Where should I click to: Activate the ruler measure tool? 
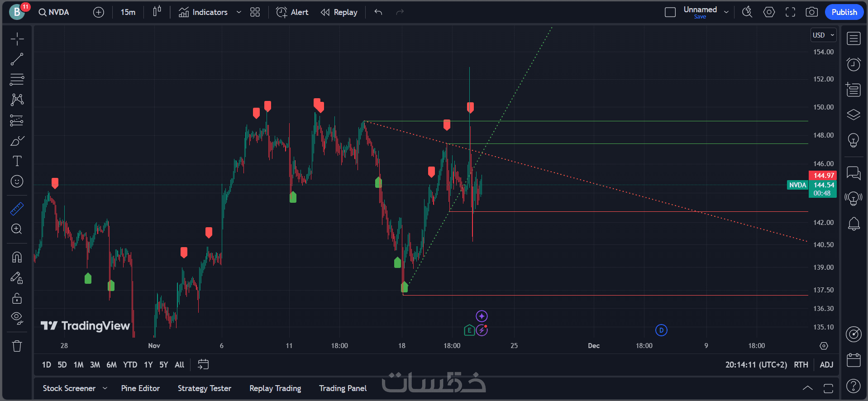tap(17, 209)
